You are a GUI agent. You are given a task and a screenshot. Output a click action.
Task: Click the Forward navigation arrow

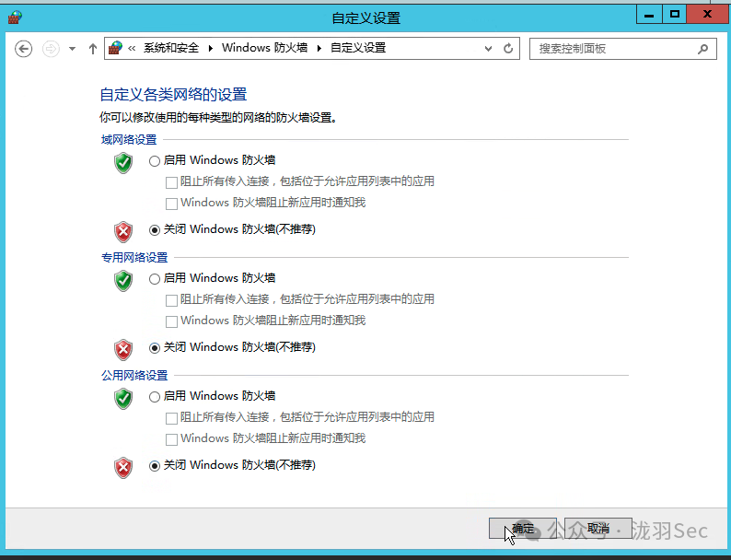coord(51,49)
